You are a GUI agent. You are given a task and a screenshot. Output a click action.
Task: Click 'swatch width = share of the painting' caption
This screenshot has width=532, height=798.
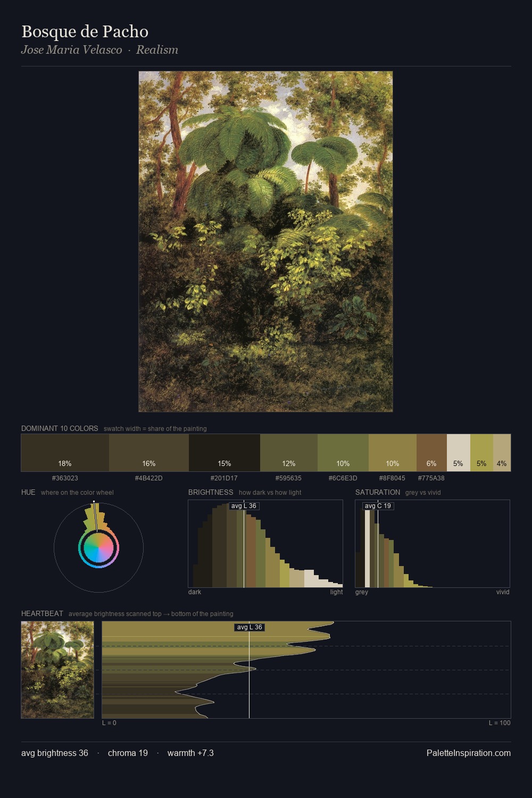[155, 429]
